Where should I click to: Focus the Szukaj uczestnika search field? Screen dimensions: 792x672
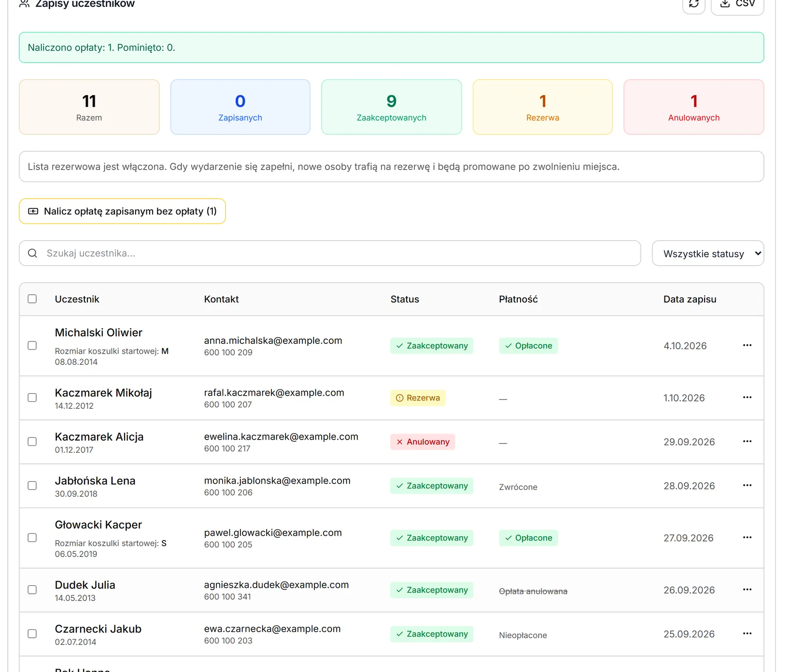(x=330, y=253)
